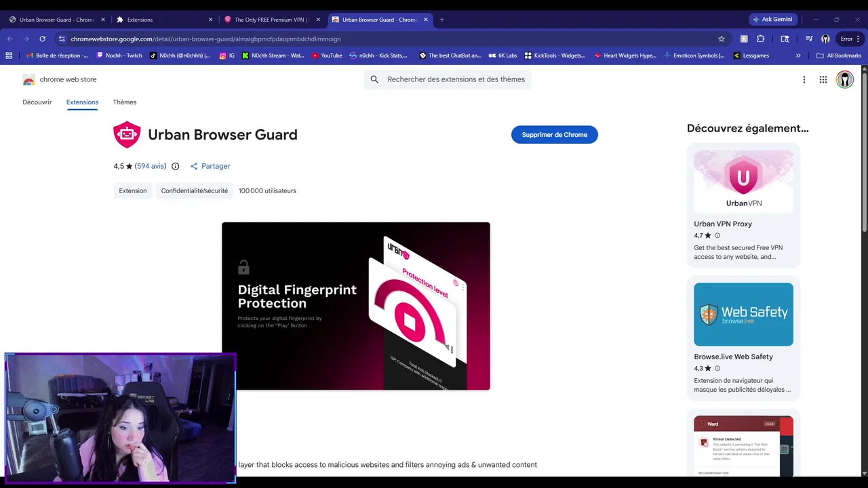868x488 pixels.
Task: Open the Browse.live Web Safety card image
Action: 743,314
